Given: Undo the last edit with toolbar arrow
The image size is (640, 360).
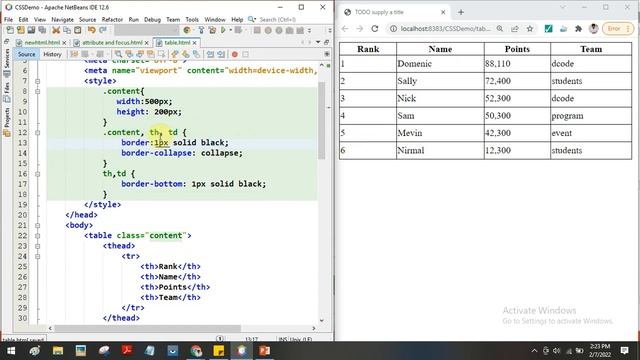Looking at the screenshot, I should click(x=91, y=30).
